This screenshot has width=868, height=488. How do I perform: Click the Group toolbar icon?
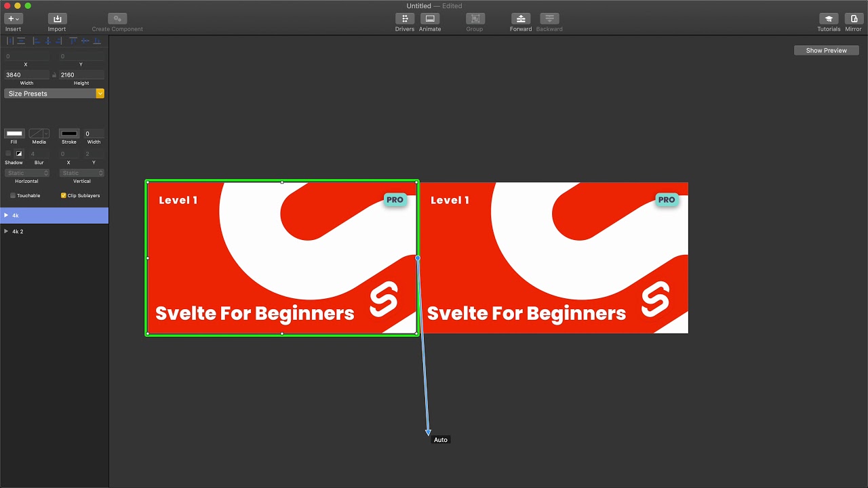click(x=475, y=19)
